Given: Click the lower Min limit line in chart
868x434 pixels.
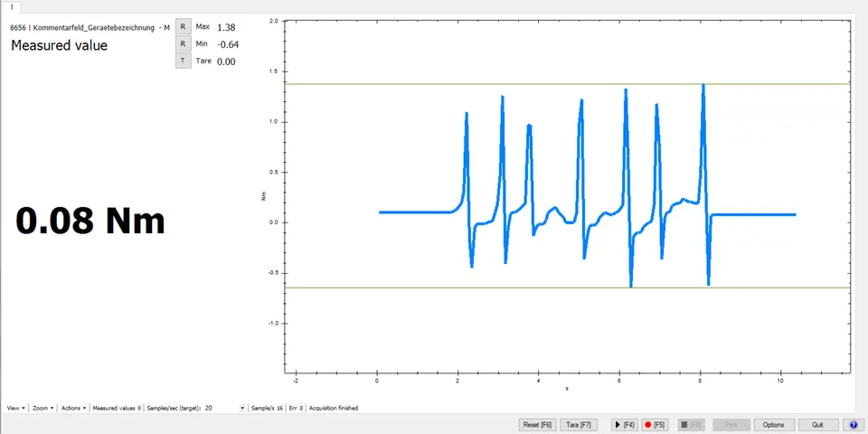Looking at the screenshot, I should tap(567, 288).
